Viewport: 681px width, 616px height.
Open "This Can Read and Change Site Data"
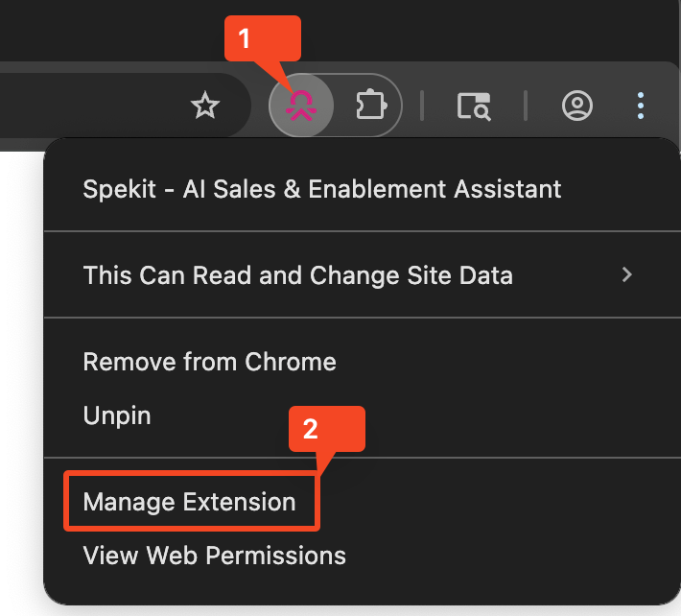297,276
